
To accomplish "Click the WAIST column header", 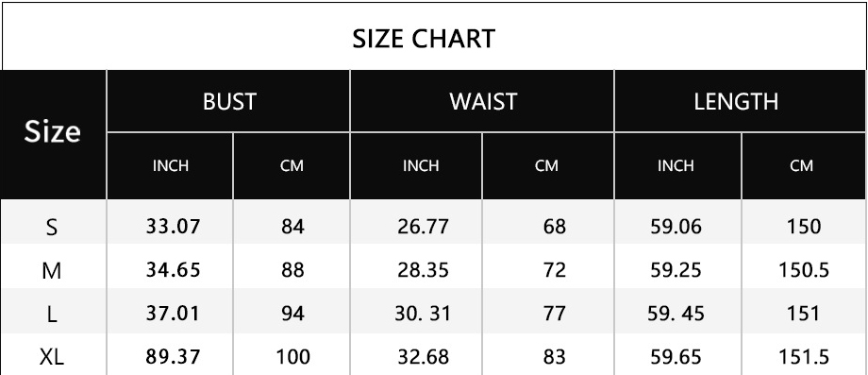I will pos(483,101).
